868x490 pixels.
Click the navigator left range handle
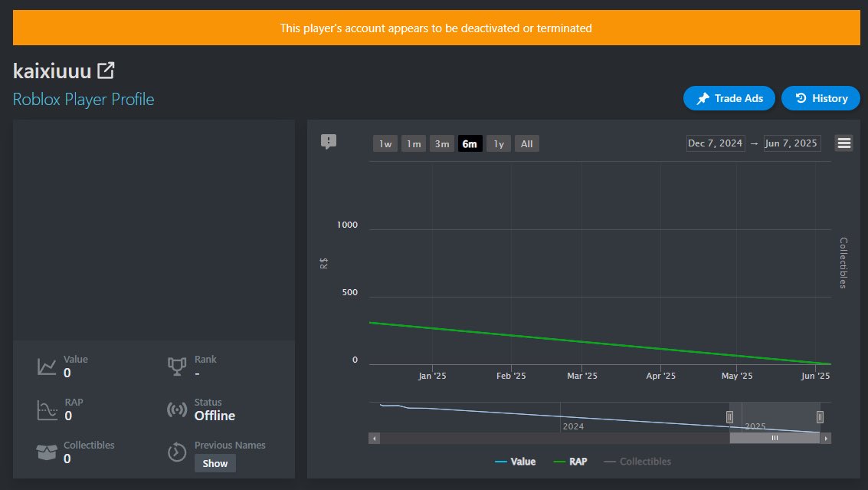click(x=729, y=417)
